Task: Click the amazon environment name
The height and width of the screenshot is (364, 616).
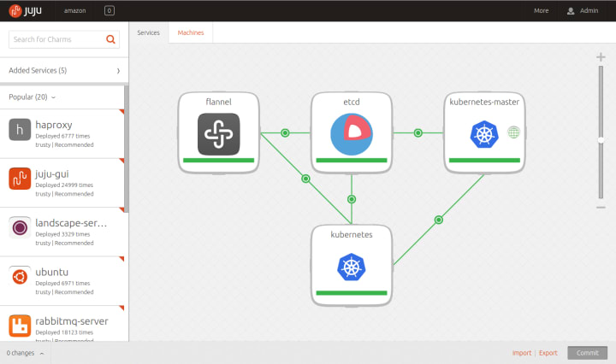Action: tap(74, 10)
